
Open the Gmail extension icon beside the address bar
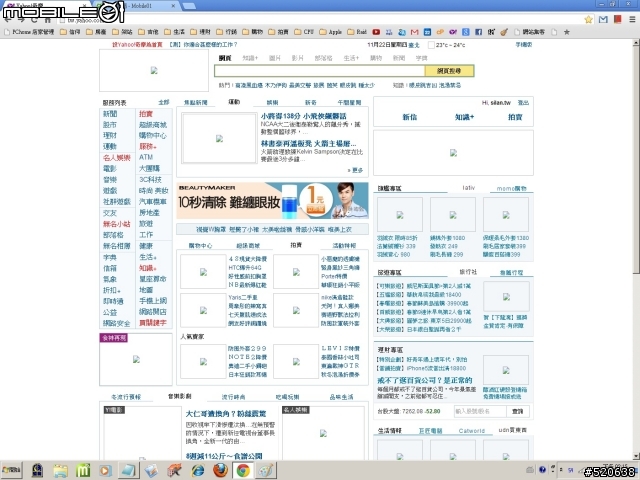coord(603,19)
